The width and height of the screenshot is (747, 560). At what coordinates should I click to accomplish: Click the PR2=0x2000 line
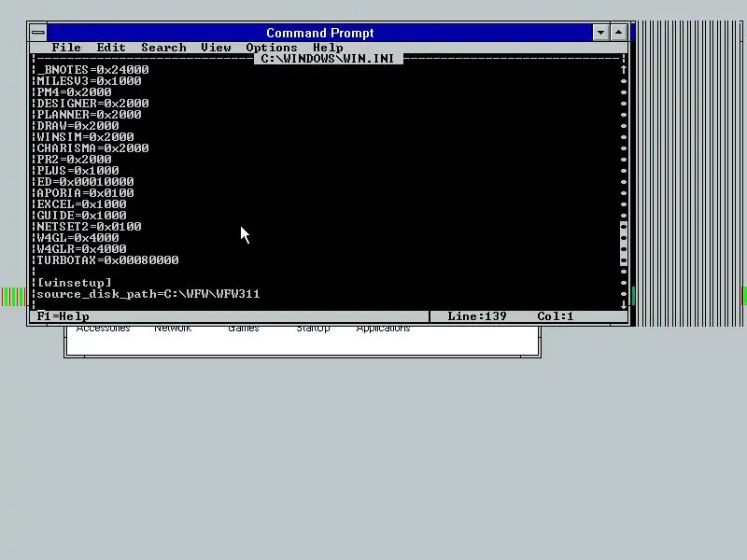pos(74,159)
